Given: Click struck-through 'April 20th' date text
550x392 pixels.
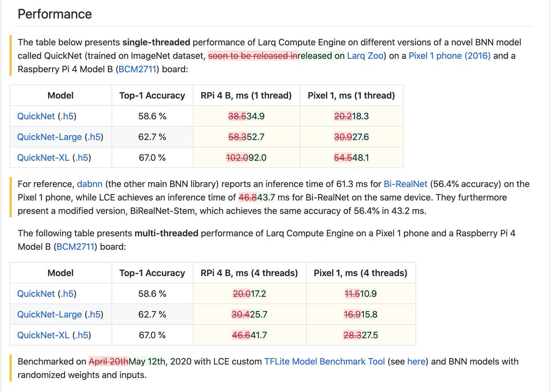Looking at the screenshot, I should click(x=109, y=361).
